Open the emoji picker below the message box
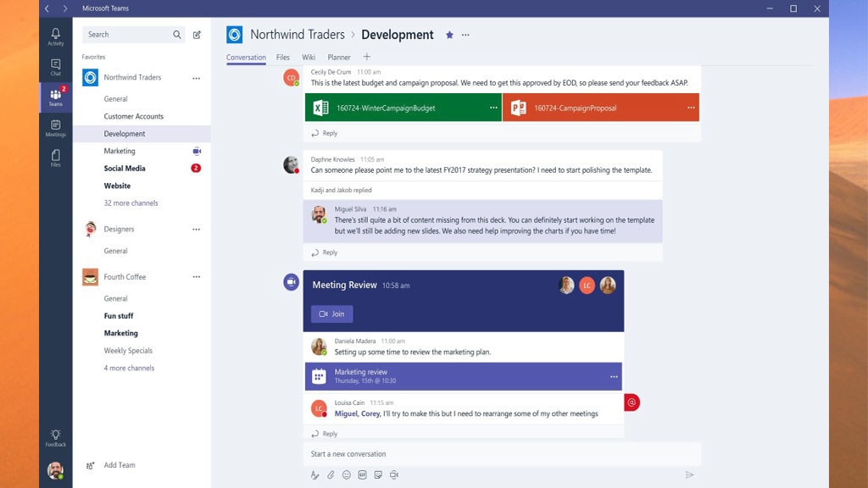The width and height of the screenshot is (868, 488). [346, 475]
